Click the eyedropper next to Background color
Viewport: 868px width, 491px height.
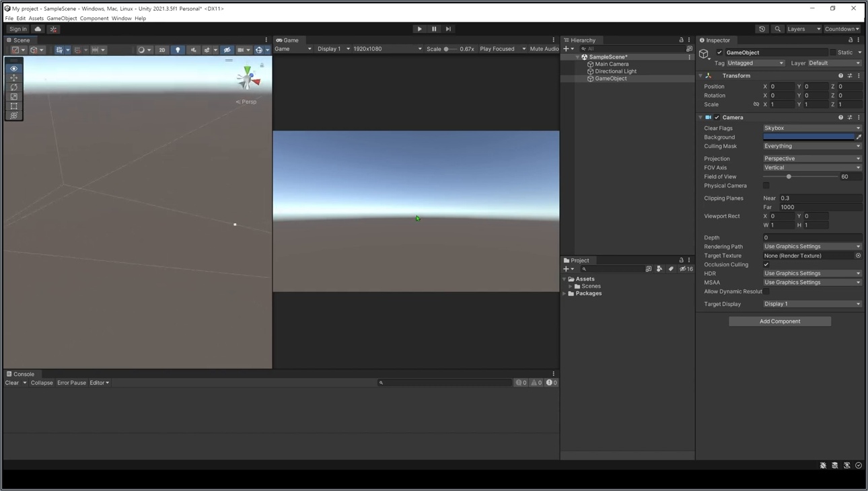point(859,137)
